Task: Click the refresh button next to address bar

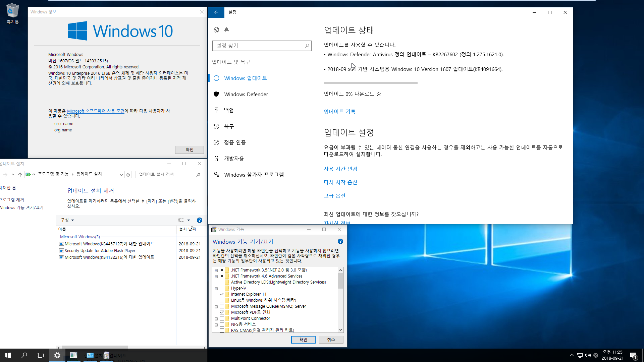Action: [x=128, y=175]
